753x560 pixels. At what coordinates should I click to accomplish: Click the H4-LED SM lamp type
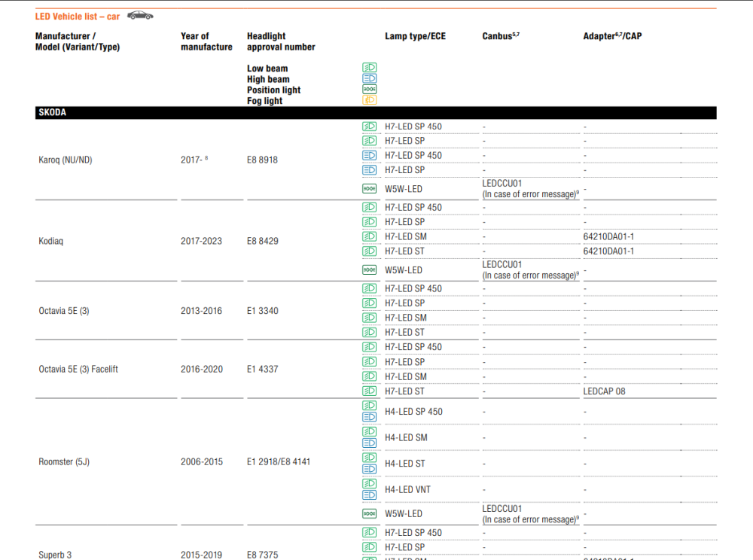(x=406, y=437)
